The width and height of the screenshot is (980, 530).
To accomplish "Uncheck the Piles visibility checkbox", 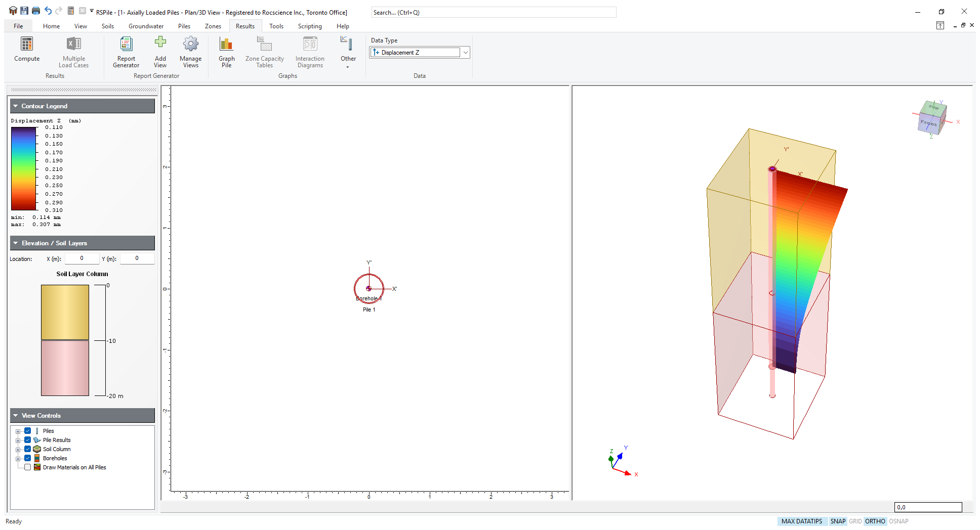I will (28, 431).
